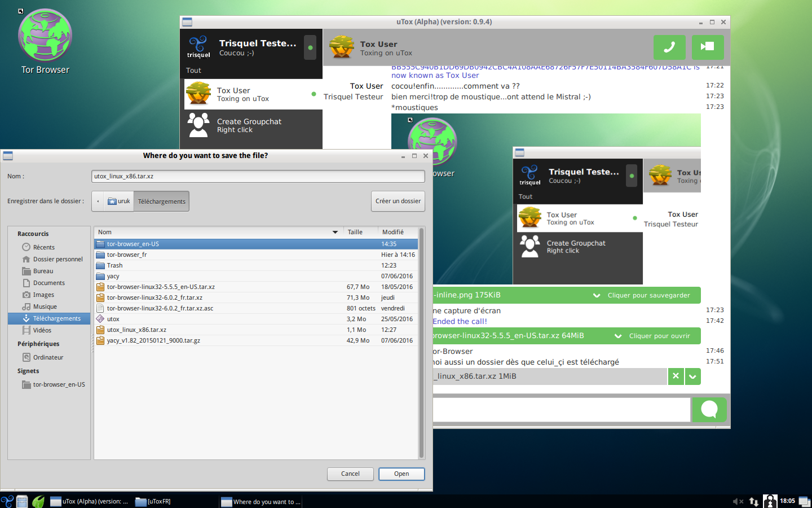Select the uruk folder path button
Viewport: 812px width, 508px height.
click(x=119, y=202)
